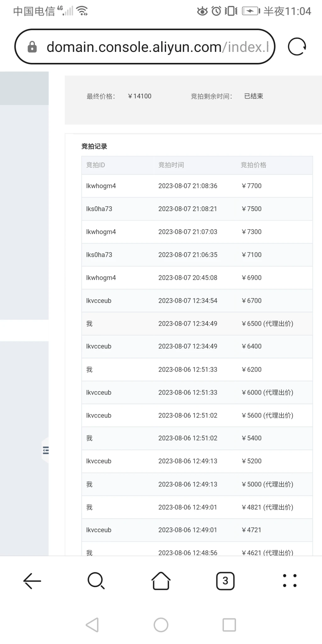Tap the ¥6500 (代理出价) proxy bid entry
This screenshot has width=322, height=644.
[x=267, y=324]
